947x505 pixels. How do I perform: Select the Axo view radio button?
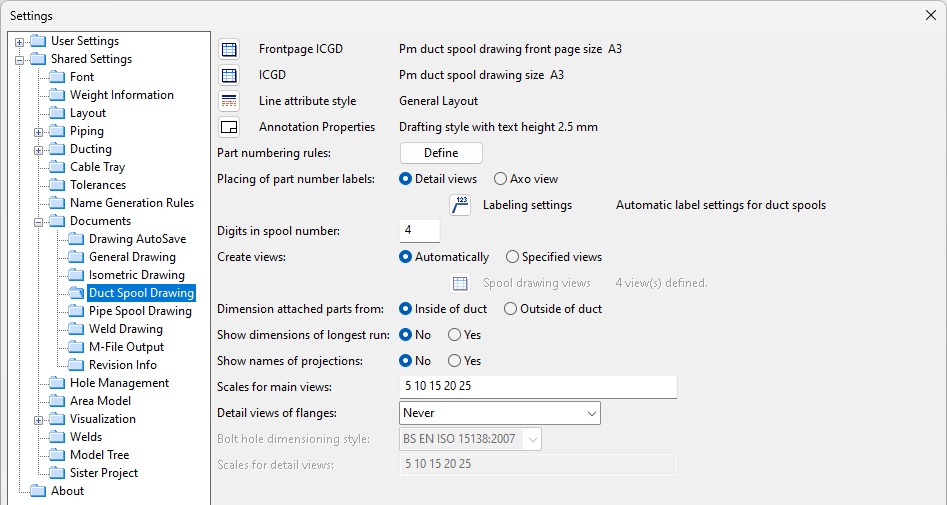tap(501, 179)
